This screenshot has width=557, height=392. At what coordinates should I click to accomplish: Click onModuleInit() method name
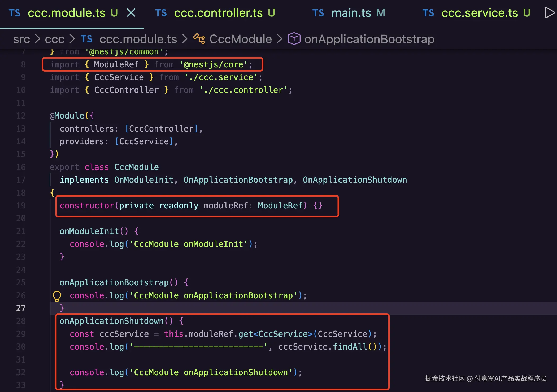coord(89,231)
